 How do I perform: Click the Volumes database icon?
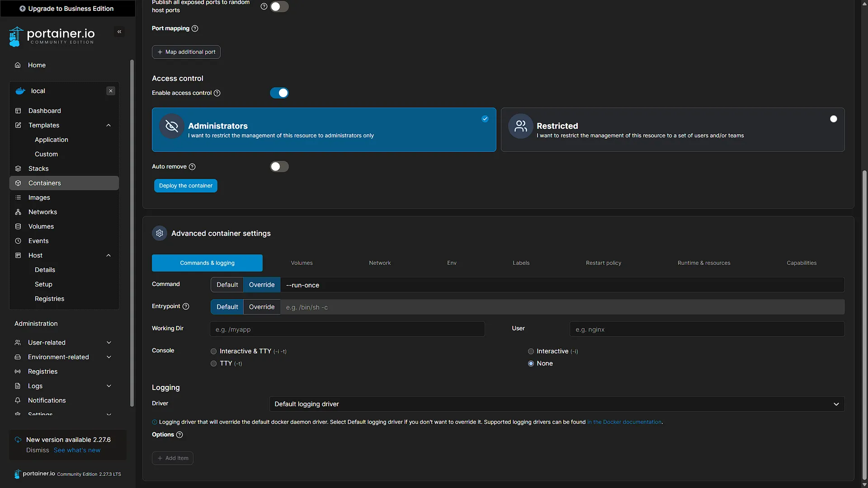point(18,226)
